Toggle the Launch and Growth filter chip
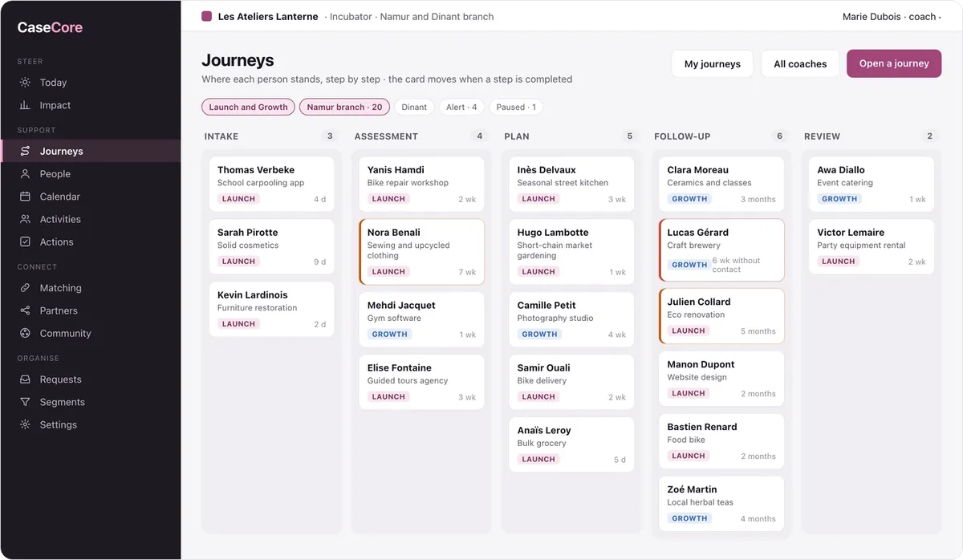 click(248, 107)
